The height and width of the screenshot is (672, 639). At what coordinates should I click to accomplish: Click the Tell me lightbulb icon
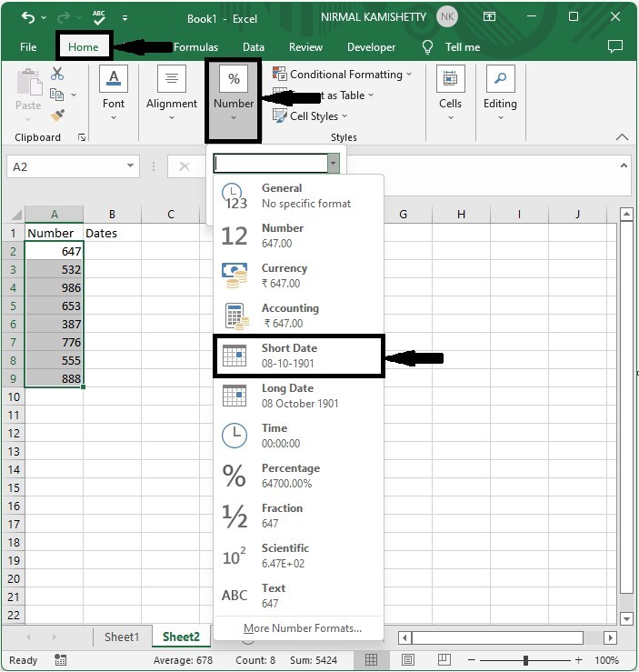pyautogui.click(x=427, y=46)
